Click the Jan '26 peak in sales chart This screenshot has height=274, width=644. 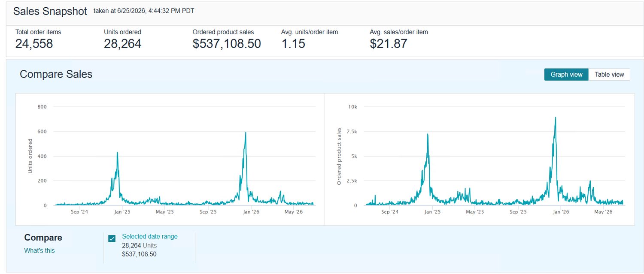point(556,117)
